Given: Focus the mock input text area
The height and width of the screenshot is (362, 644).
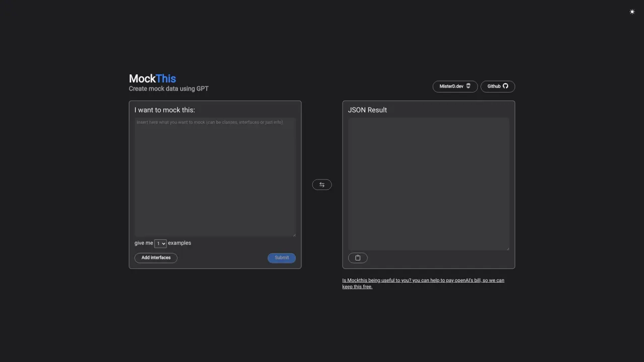Looking at the screenshot, I should [x=215, y=177].
